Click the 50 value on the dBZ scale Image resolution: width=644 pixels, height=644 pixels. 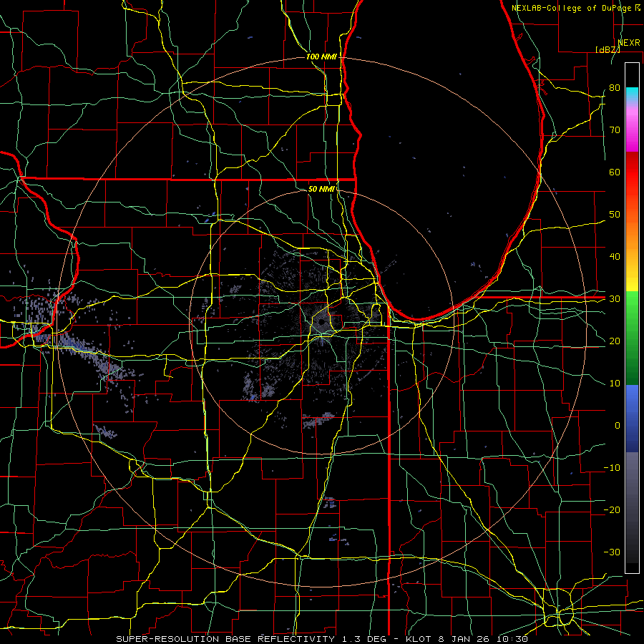615,215
